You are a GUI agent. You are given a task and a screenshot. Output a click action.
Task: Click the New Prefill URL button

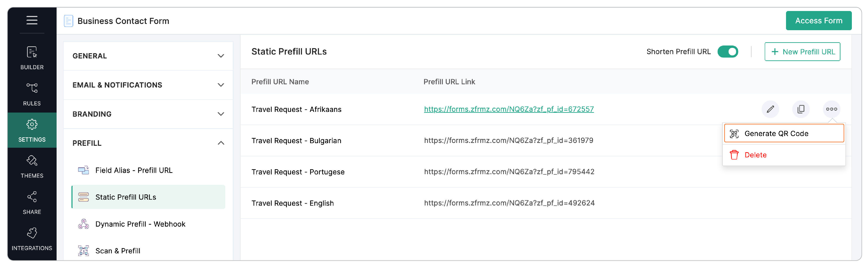click(802, 52)
